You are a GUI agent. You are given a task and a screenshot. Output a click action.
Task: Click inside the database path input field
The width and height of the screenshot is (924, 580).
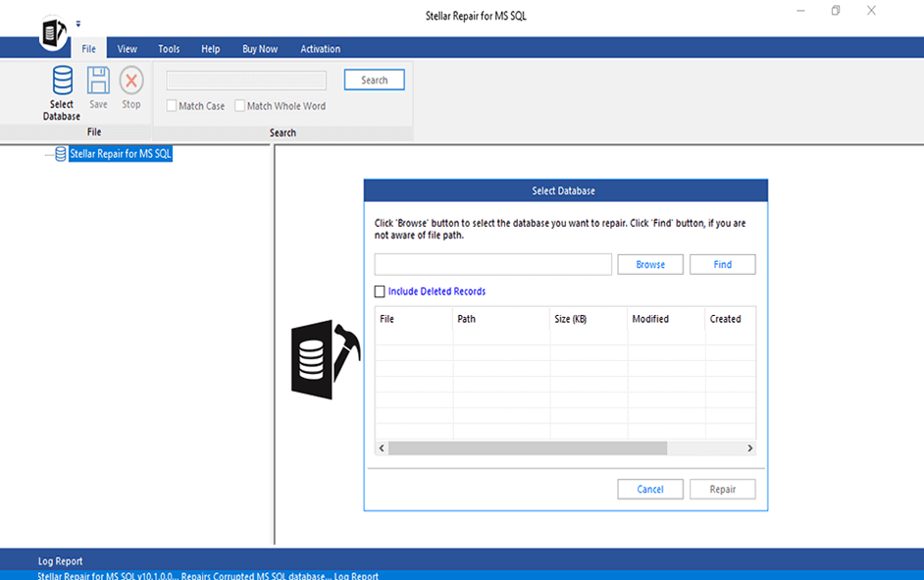492,264
